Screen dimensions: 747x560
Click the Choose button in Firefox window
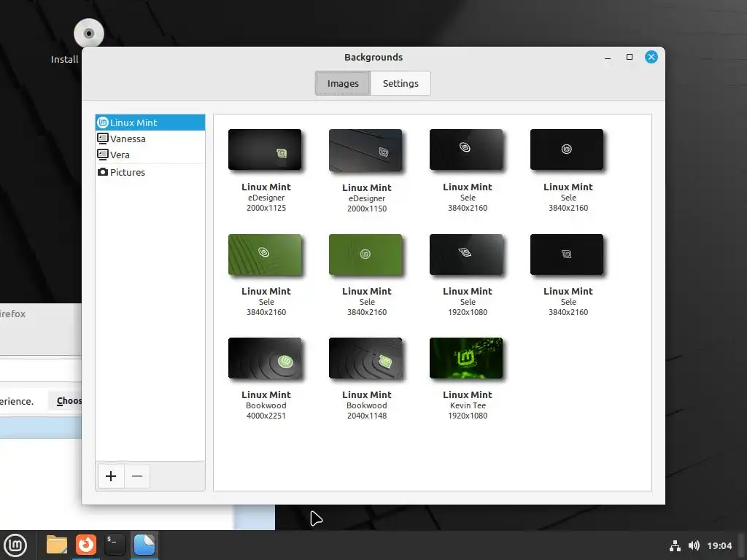tap(65, 401)
